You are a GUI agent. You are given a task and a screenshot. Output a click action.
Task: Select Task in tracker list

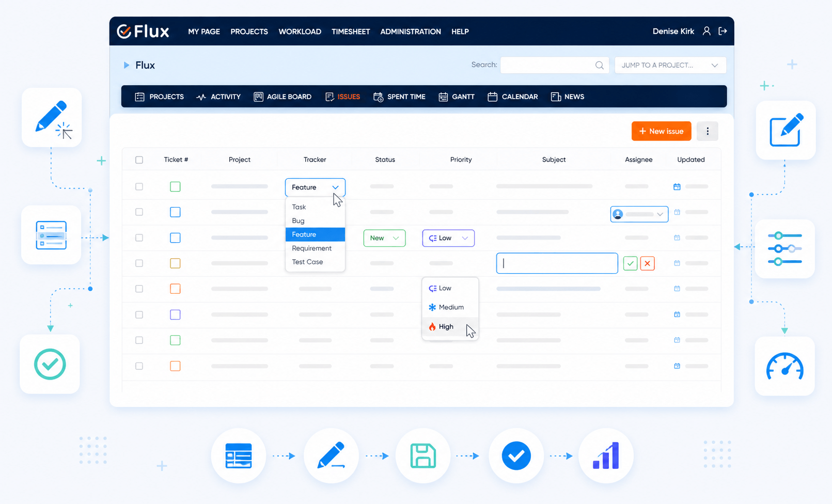(x=315, y=207)
